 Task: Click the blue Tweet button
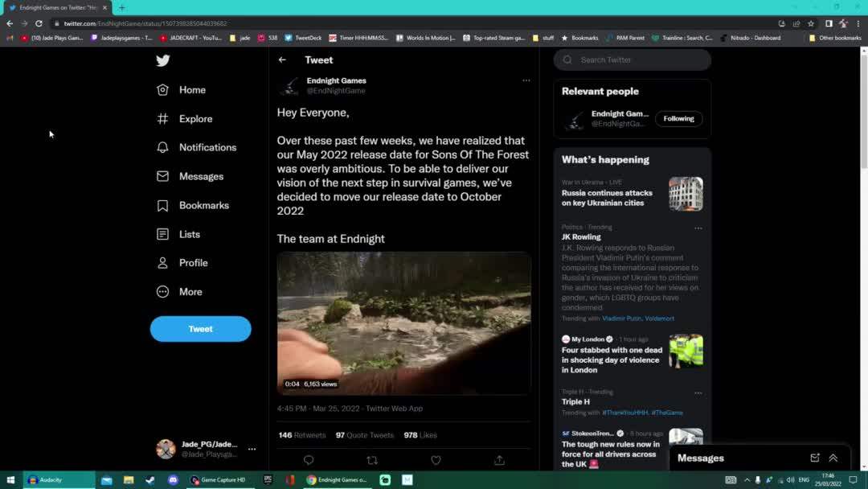click(200, 329)
